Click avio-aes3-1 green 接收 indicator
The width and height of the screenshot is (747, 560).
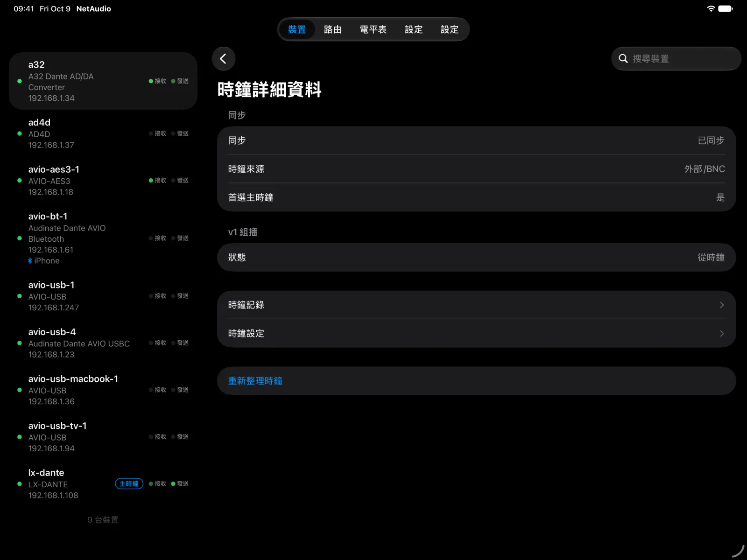tap(157, 181)
